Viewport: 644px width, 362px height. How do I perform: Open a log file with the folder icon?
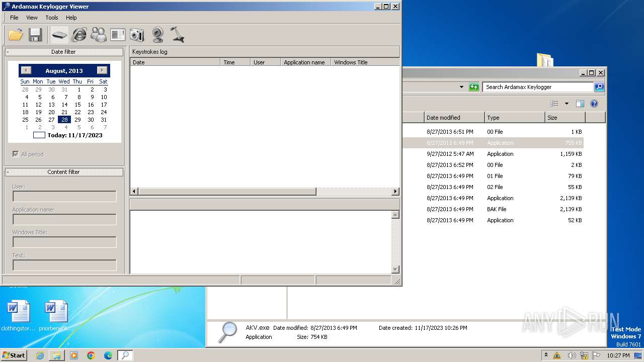click(x=16, y=35)
